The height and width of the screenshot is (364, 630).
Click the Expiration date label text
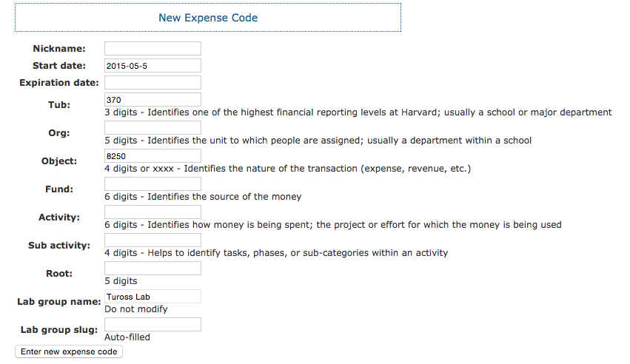pyautogui.click(x=59, y=83)
